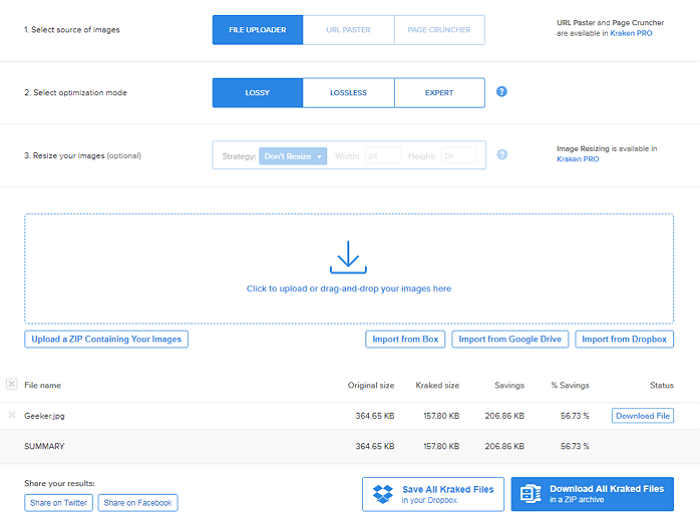700x522 pixels.
Task: Choose Lossy optimization mode
Action: [x=257, y=93]
